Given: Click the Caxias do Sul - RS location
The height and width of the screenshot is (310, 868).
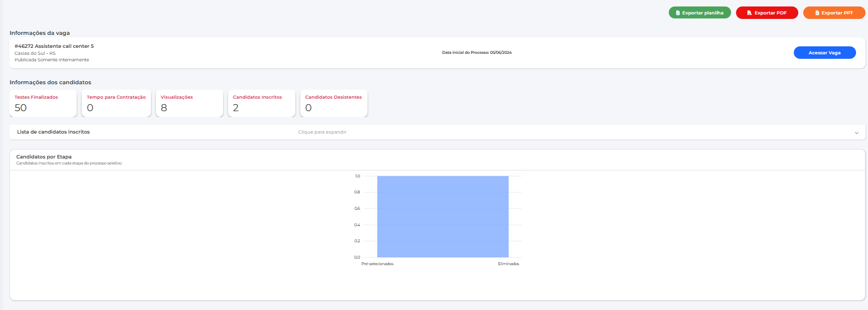Looking at the screenshot, I should [x=35, y=53].
